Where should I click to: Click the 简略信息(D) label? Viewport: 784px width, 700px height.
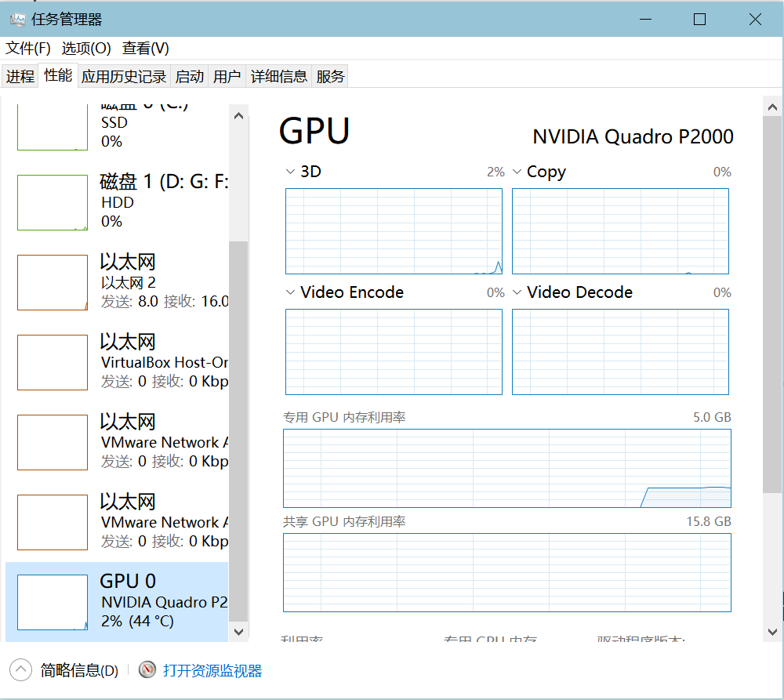tap(79, 670)
